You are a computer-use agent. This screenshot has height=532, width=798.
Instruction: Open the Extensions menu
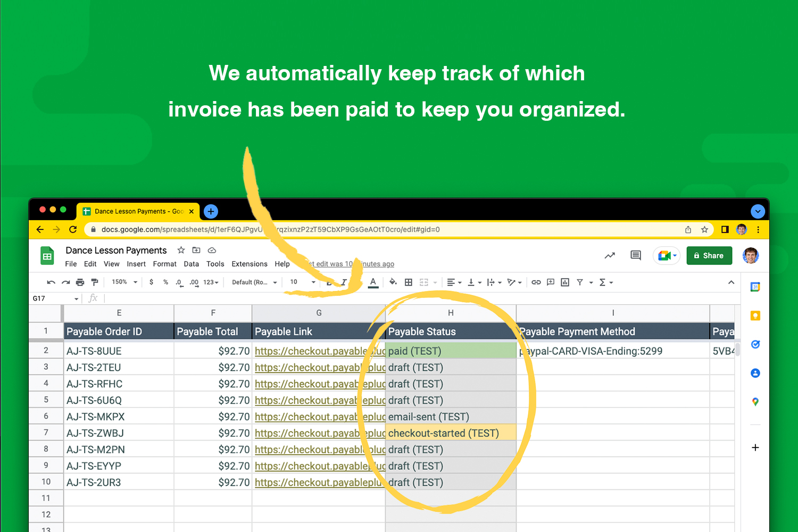[250, 263]
